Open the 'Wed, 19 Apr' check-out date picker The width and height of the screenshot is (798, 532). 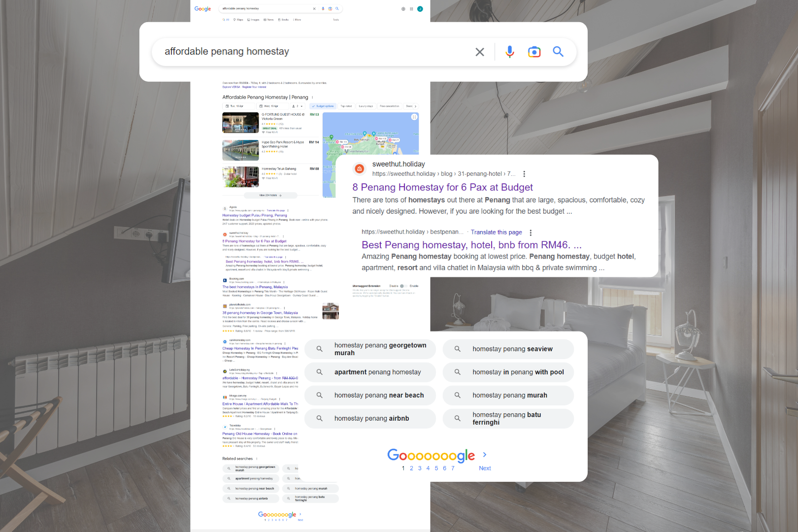(272, 106)
